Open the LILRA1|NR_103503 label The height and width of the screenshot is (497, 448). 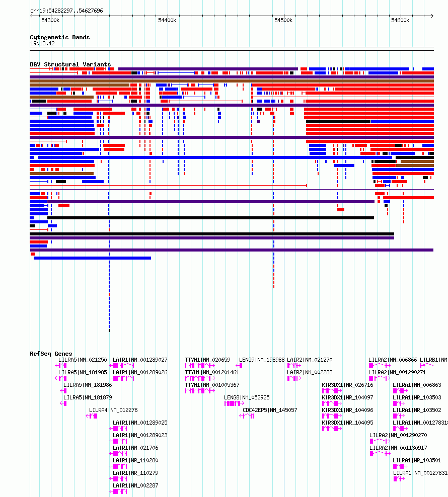417,397
